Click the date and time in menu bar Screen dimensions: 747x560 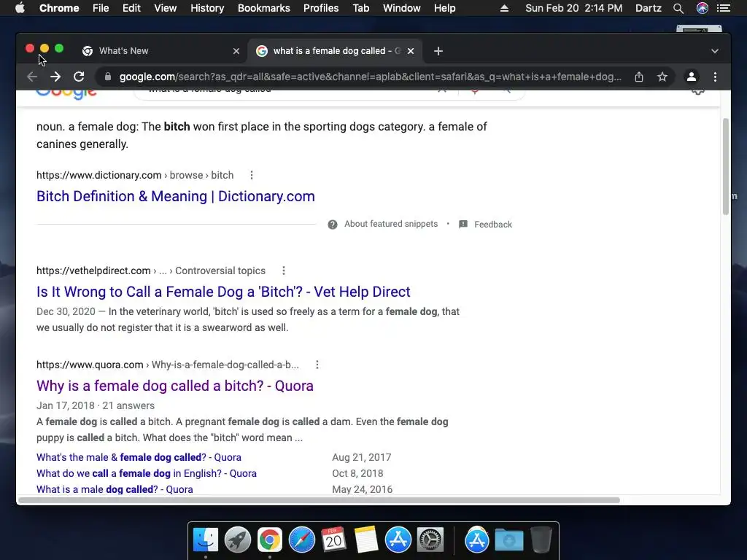(573, 8)
